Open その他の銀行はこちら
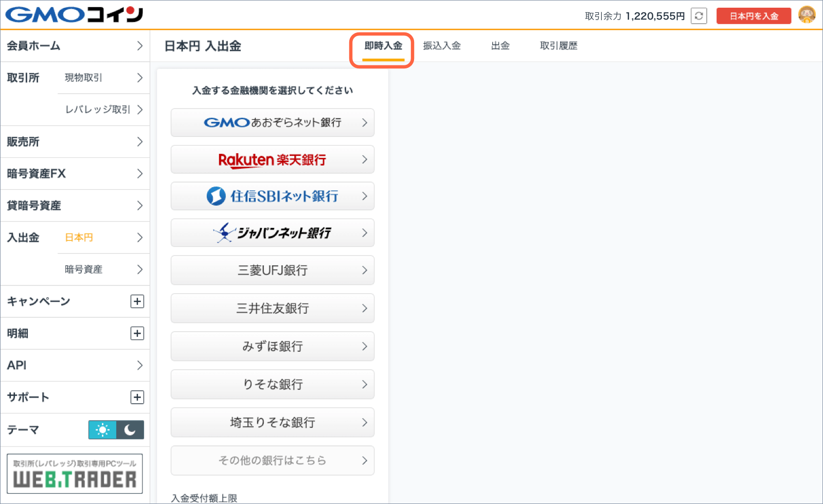Viewport: 823px width, 504px height. (x=273, y=460)
